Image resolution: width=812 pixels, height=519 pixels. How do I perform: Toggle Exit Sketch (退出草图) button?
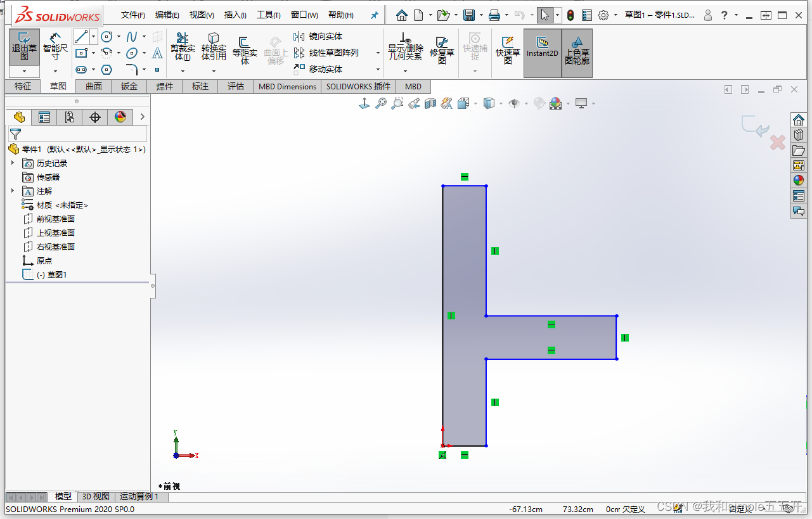24,48
